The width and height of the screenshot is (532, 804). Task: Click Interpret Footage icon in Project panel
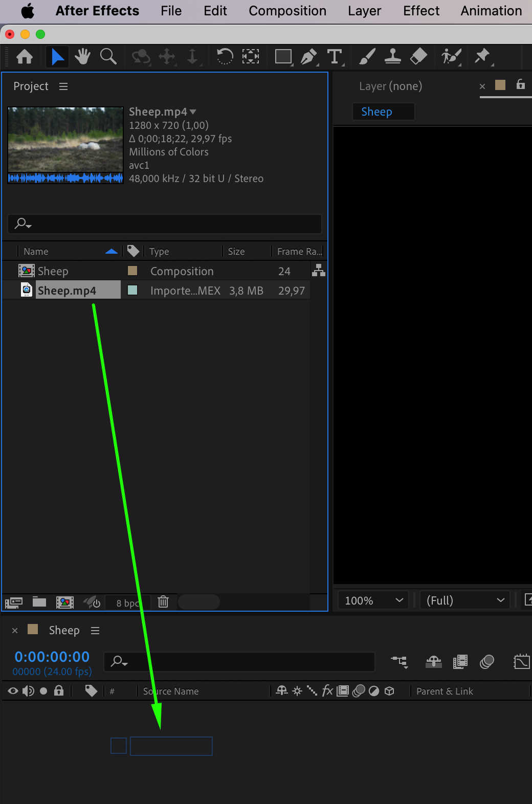coord(14,602)
